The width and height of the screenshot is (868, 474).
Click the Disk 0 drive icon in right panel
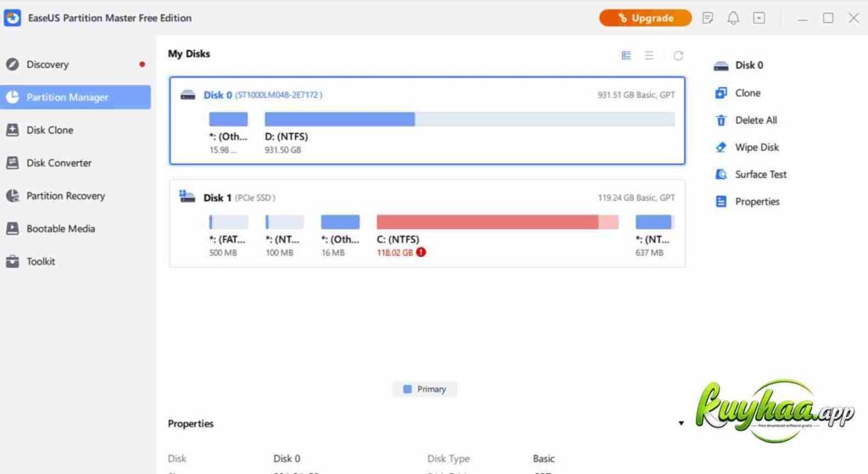point(721,66)
